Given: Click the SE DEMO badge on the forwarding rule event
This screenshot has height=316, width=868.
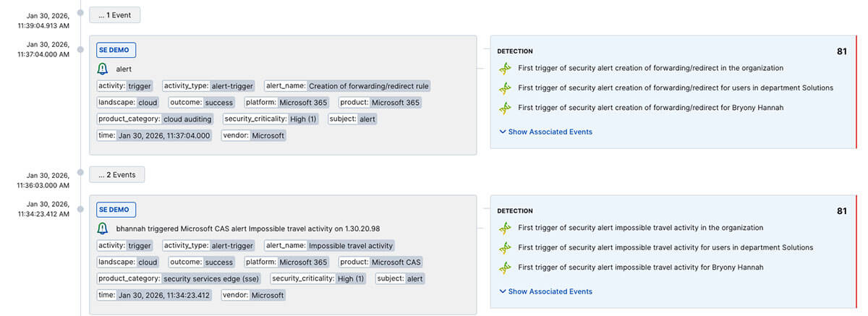Looking at the screenshot, I should pos(116,50).
